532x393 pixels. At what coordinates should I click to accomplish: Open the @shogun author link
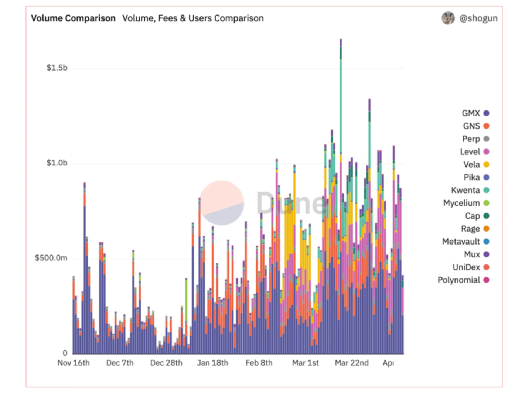(x=478, y=18)
